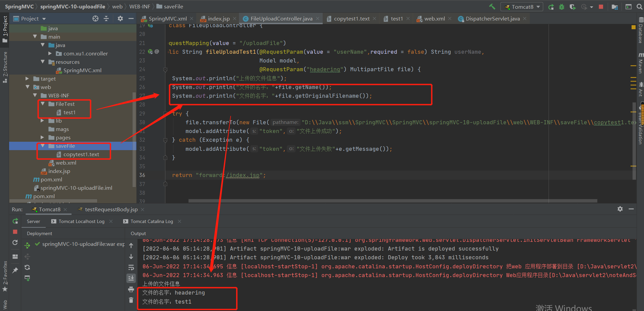644x311 pixels.
Task: Close the FileUploadController.java tab
Action: tap(318, 18)
